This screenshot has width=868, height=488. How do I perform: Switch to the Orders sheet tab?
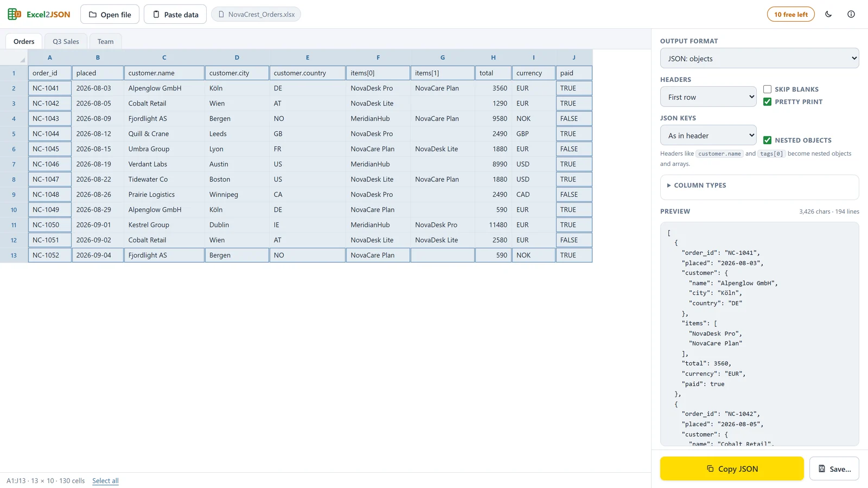(x=24, y=41)
